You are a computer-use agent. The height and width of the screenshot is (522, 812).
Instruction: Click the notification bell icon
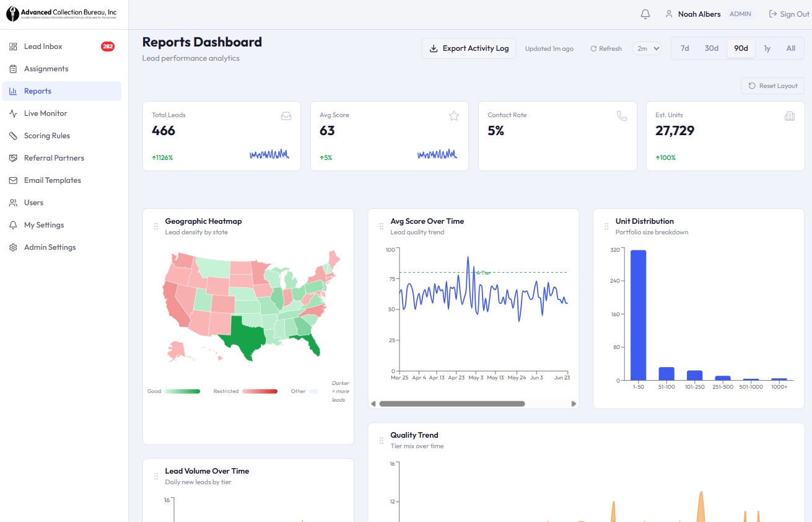(x=645, y=14)
